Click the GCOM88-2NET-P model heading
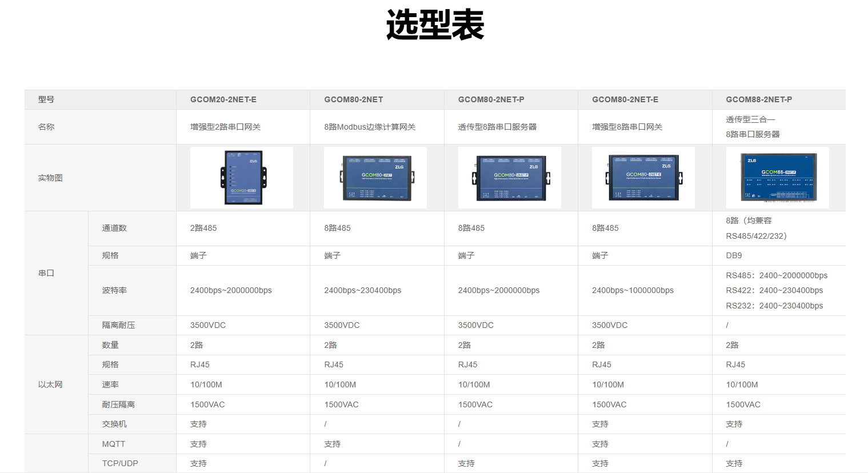This screenshot has width=868, height=473. pos(759,99)
